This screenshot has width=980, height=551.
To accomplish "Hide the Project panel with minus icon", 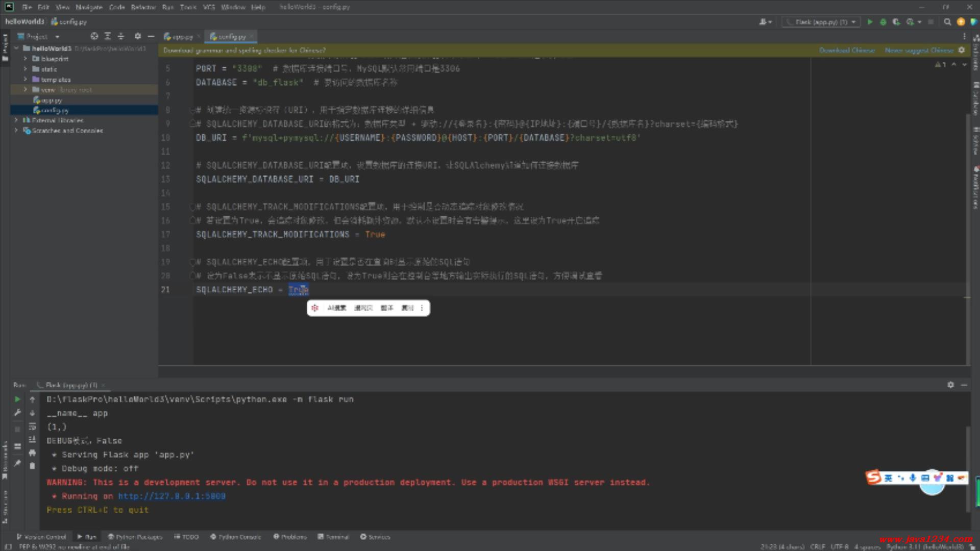I will (x=151, y=36).
